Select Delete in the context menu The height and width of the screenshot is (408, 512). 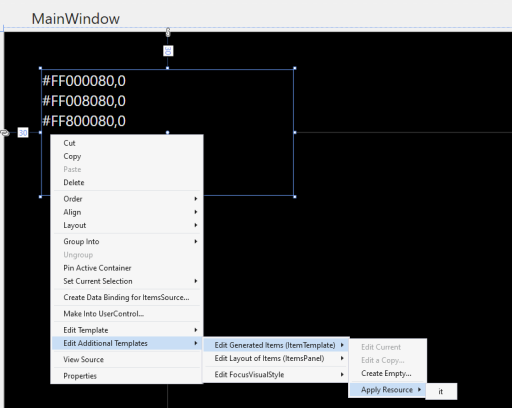click(127, 183)
